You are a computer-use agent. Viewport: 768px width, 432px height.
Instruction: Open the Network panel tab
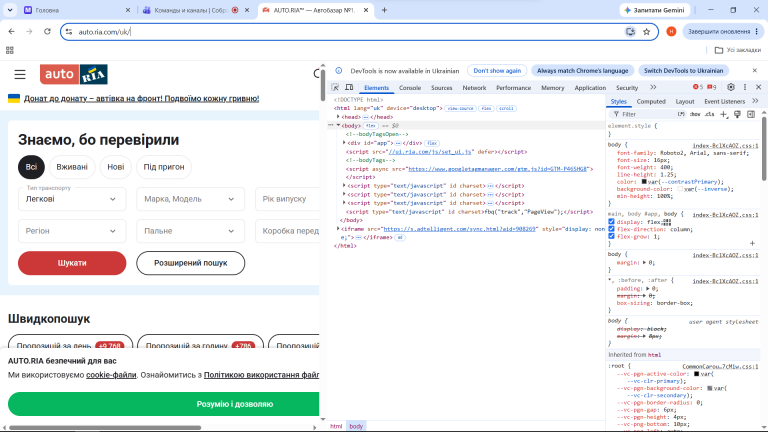tap(474, 88)
